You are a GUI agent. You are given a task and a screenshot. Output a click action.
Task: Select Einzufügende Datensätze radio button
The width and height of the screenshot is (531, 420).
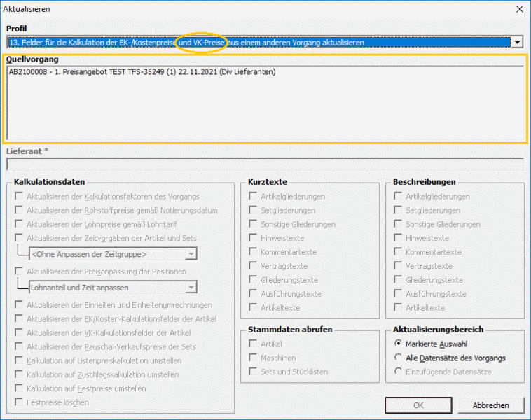(398, 371)
